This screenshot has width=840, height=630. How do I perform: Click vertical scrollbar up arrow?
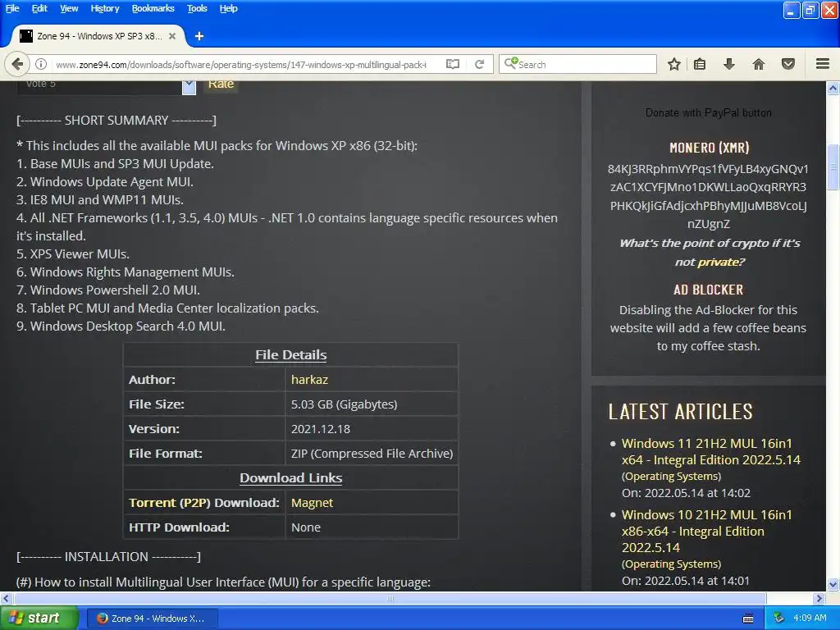833,88
